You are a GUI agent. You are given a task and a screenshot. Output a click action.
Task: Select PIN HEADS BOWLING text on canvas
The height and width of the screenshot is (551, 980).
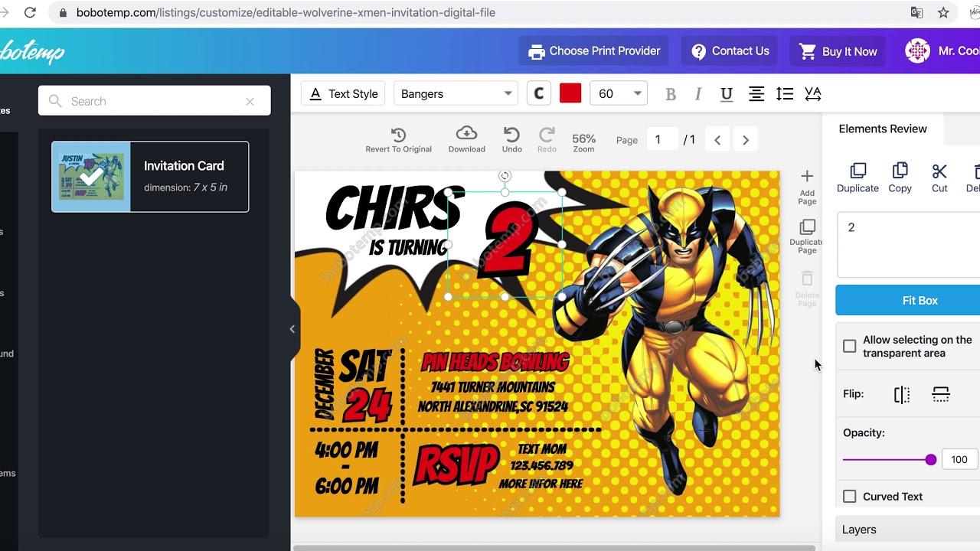495,361
